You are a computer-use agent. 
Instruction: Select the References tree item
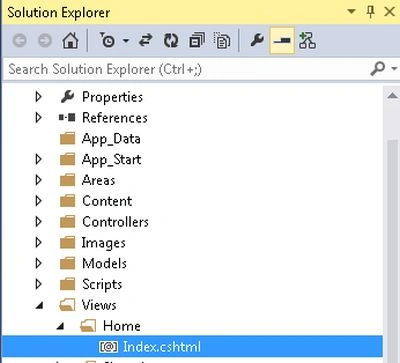click(115, 118)
